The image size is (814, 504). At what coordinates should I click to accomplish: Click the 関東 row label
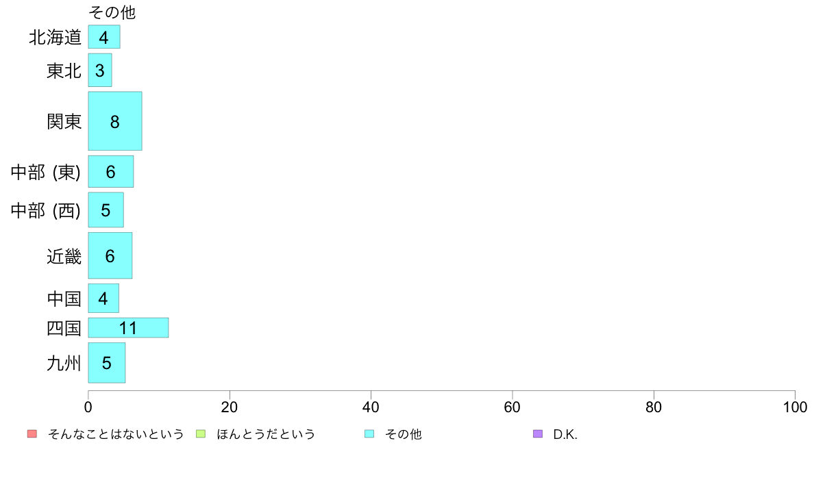(64, 121)
